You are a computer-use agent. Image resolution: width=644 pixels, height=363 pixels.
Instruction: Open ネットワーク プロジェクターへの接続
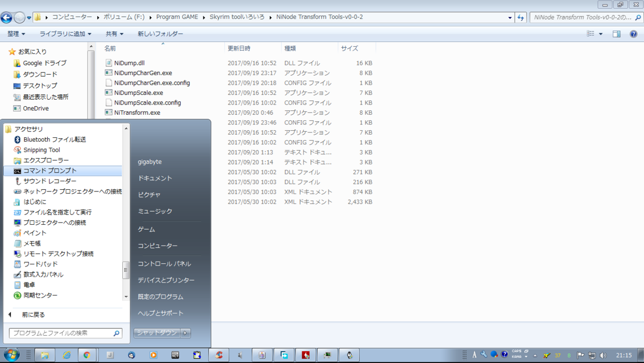click(68, 191)
